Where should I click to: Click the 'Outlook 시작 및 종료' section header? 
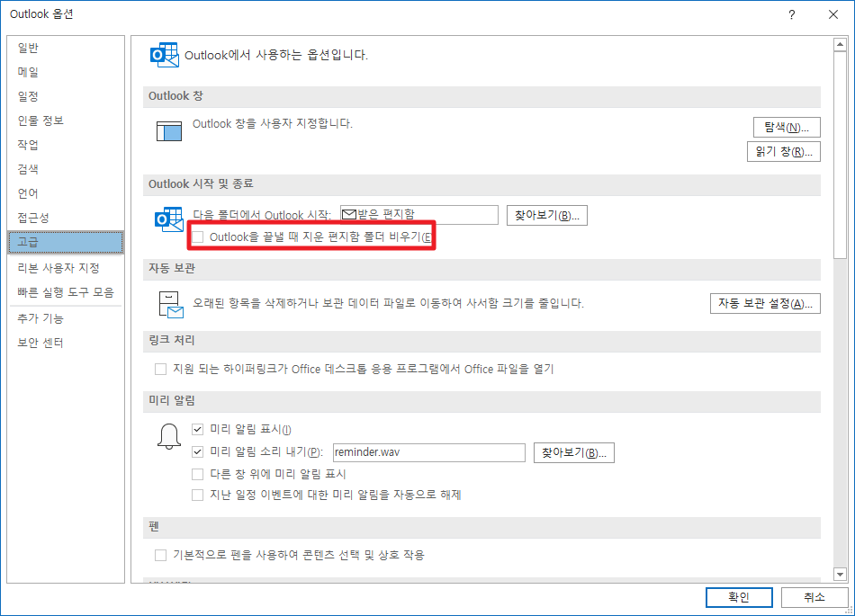[481, 184]
